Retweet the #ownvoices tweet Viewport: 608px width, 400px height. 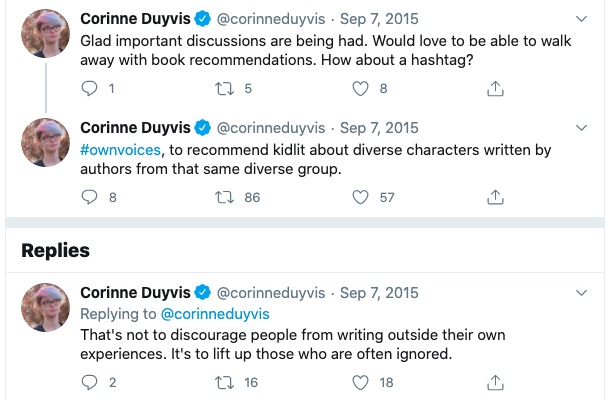coord(226,197)
